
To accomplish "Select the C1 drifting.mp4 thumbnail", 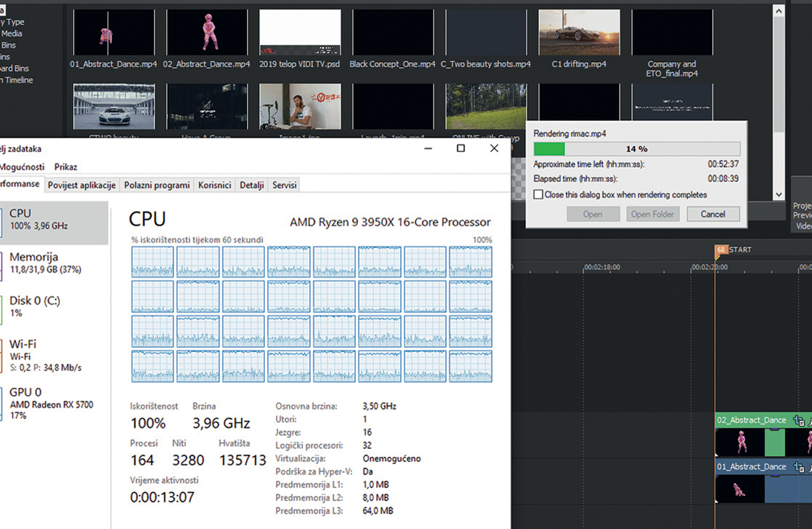I will (579, 33).
